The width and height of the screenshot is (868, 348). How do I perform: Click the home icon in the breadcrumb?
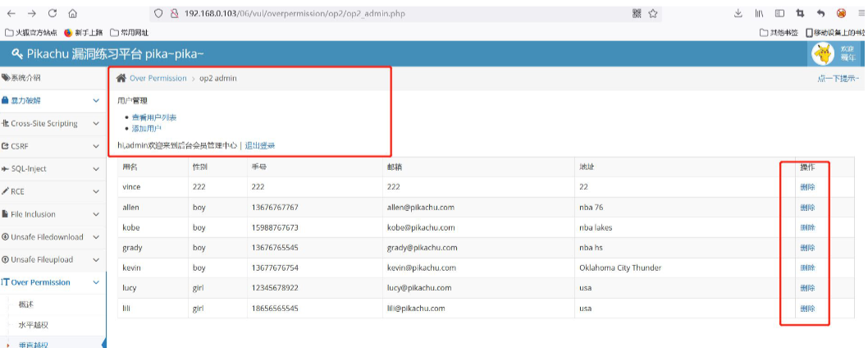[121, 78]
